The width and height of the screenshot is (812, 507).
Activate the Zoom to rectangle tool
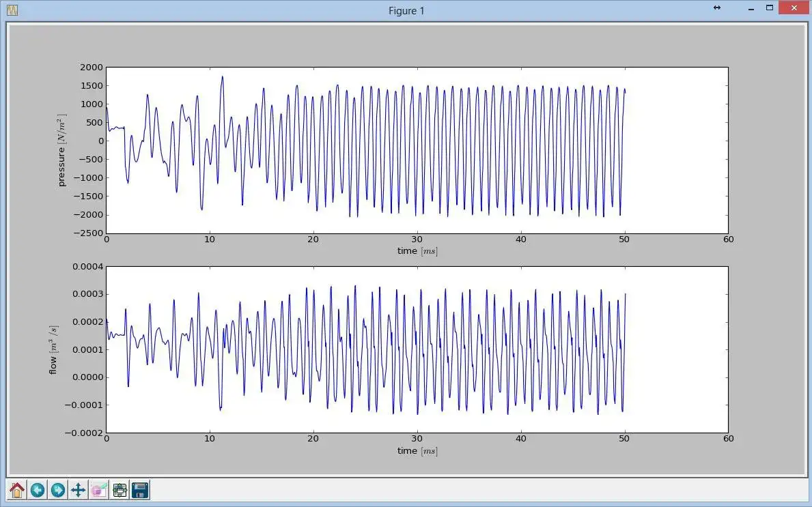click(98, 489)
